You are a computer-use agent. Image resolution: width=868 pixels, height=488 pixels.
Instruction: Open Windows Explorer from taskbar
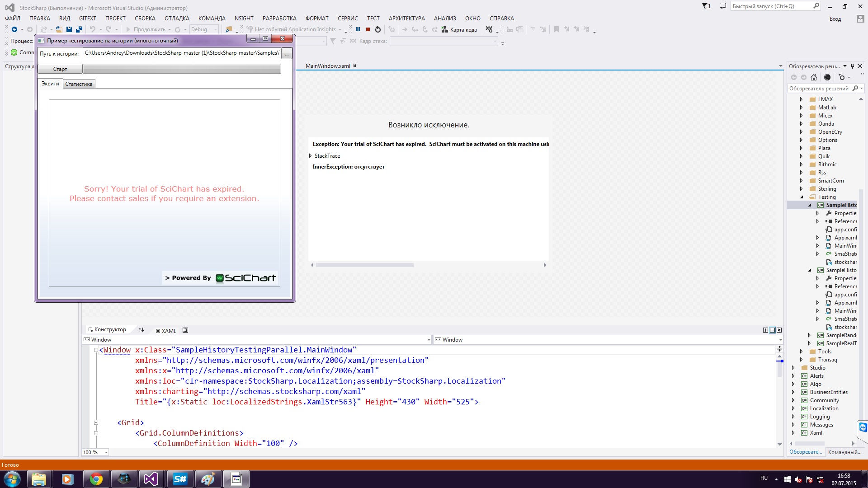tap(39, 479)
